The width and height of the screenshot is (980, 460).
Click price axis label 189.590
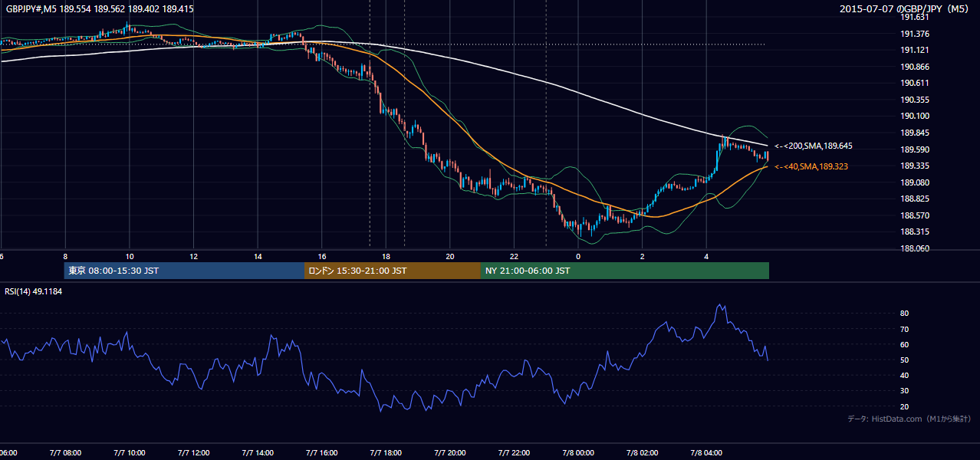click(x=915, y=149)
